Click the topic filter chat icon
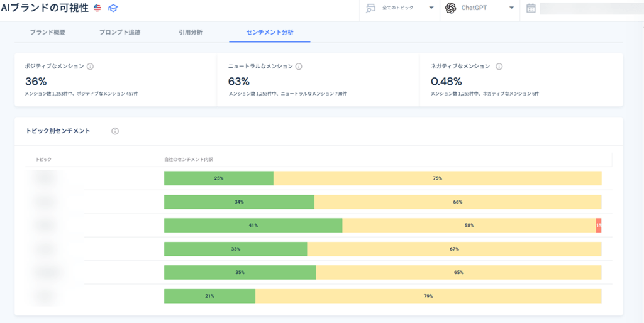The height and width of the screenshot is (323, 644). 371,8
